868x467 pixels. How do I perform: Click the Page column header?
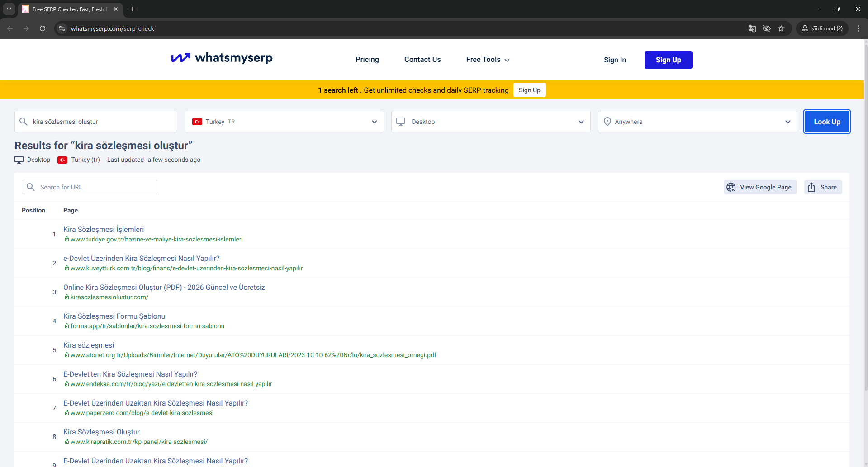[x=71, y=211]
